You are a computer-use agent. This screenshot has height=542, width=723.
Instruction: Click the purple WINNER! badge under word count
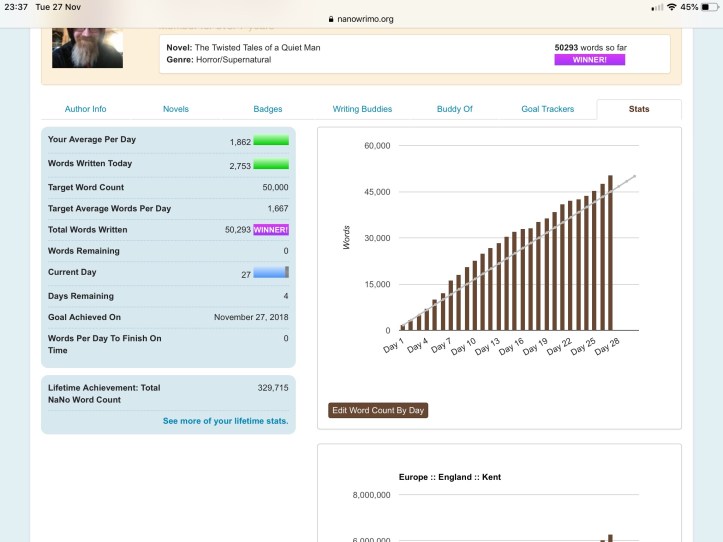(x=589, y=60)
